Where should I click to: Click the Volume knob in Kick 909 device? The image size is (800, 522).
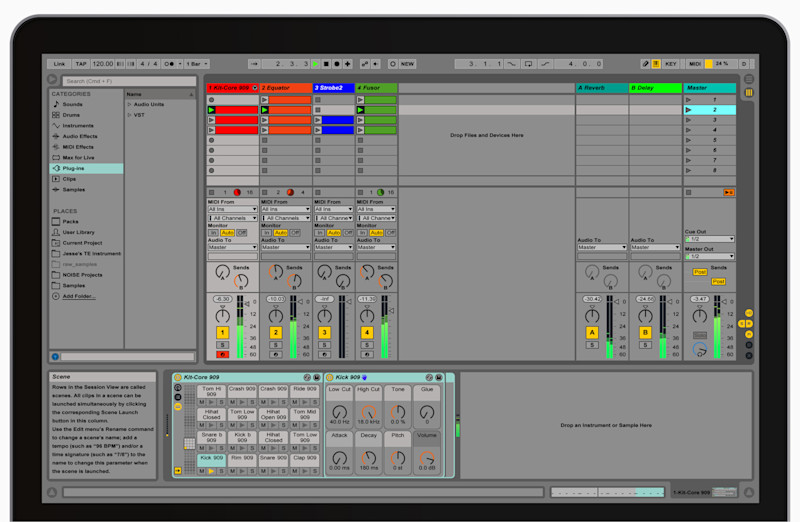pyautogui.click(x=427, y=458)
